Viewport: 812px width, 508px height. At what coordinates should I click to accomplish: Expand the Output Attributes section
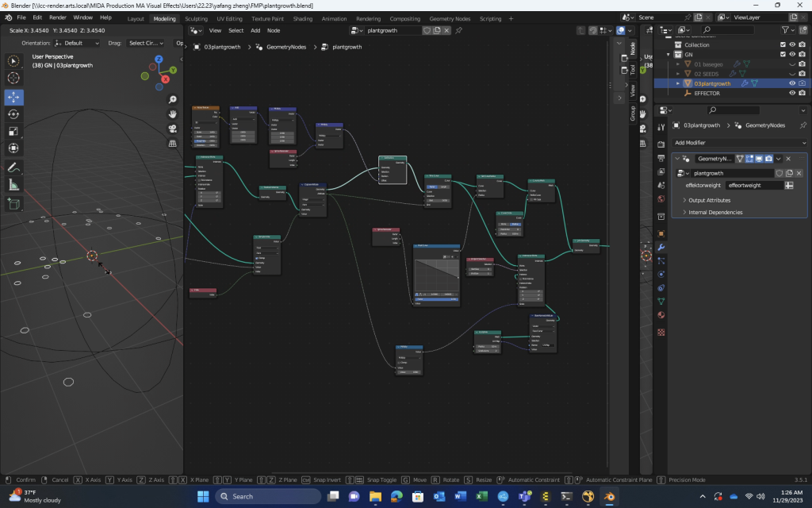click(x=709, y=200)
